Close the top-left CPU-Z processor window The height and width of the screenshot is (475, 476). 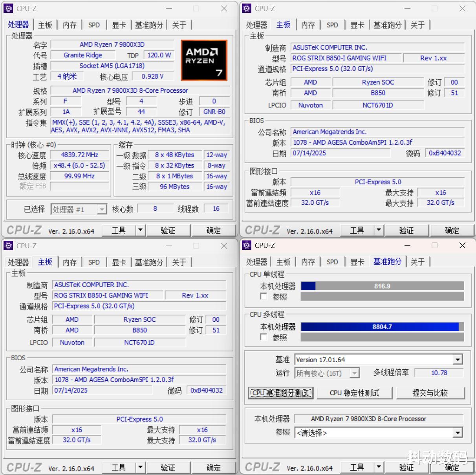(224, 8)
